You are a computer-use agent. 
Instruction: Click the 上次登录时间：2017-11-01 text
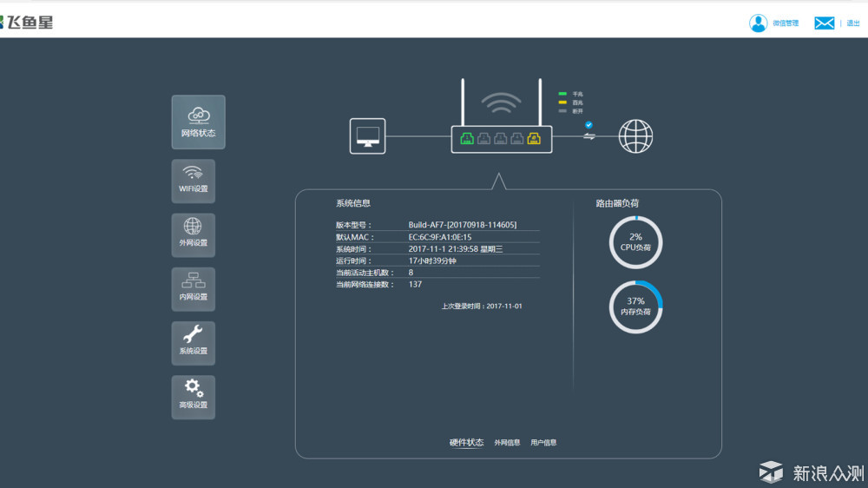(482, 307)
